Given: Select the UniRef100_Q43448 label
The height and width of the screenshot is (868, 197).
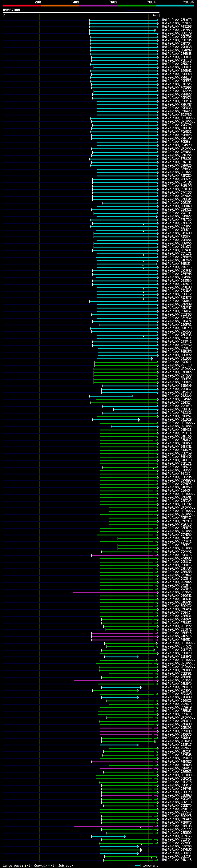Looking at the screenshot, I should pos(177,393).
